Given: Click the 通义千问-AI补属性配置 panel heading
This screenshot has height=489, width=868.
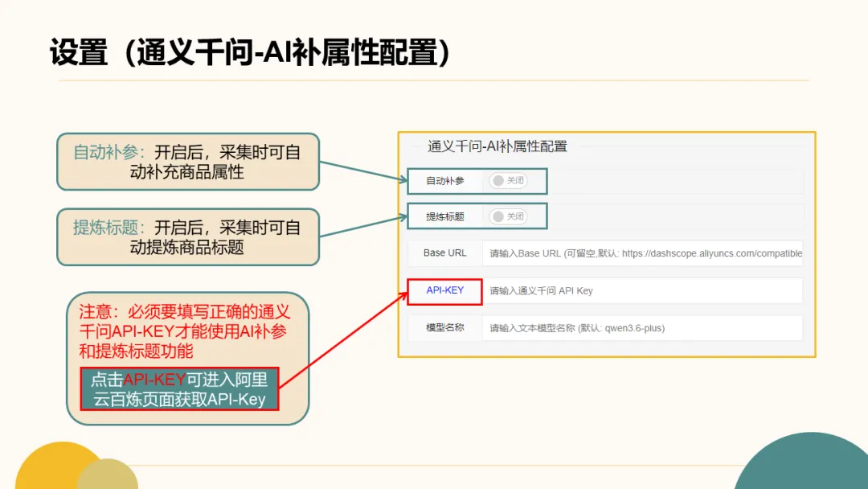Looking at the screenshot, I should [497, 146].
